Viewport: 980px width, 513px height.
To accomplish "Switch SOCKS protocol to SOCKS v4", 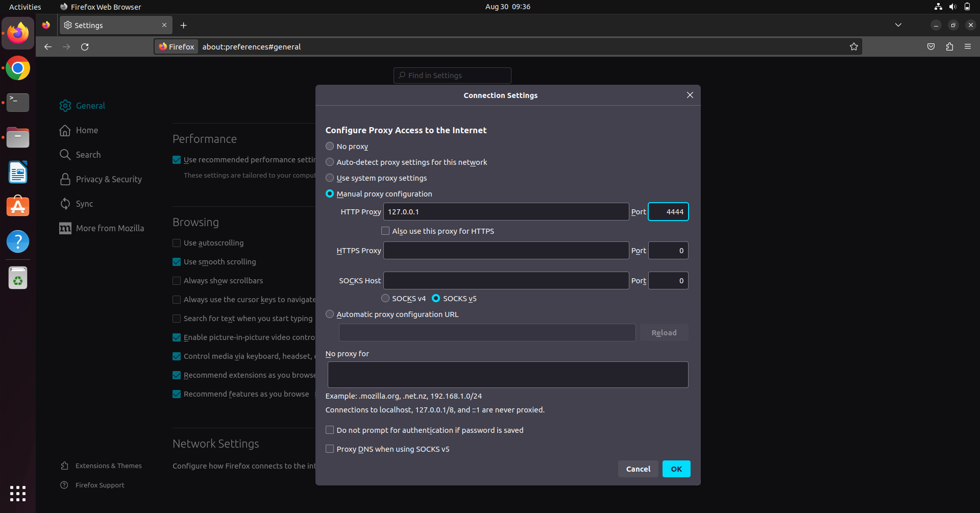I will (385, 298).
